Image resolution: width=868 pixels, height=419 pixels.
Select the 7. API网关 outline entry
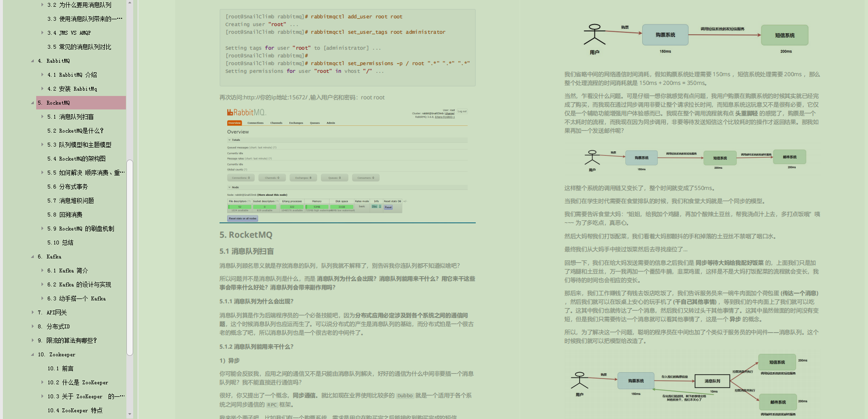coord(52,312)
